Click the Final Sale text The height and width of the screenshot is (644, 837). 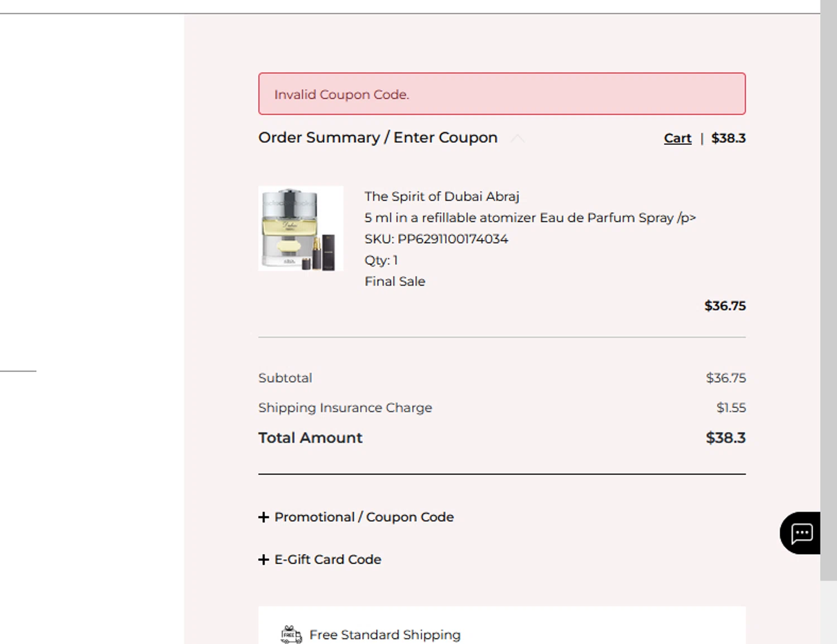pos(395,282)
